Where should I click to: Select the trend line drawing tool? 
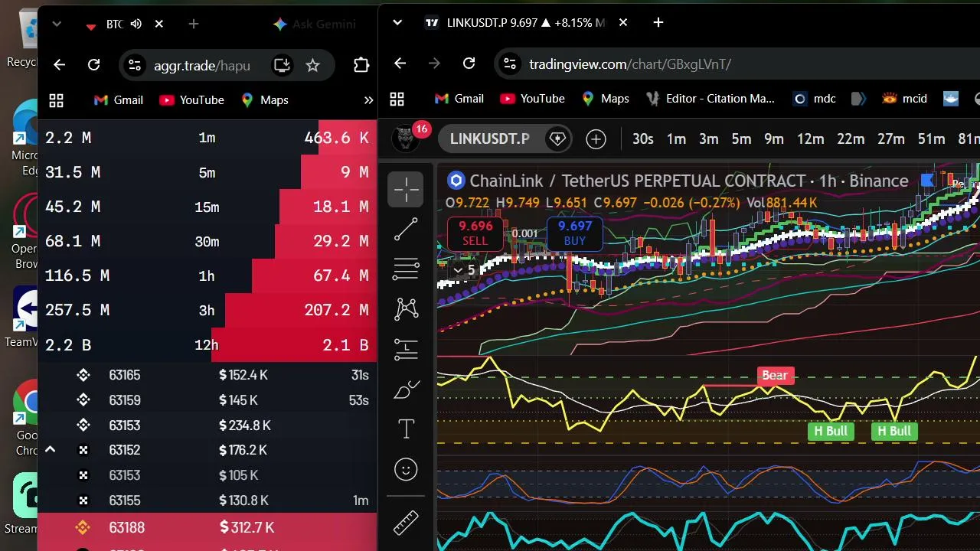406,229
